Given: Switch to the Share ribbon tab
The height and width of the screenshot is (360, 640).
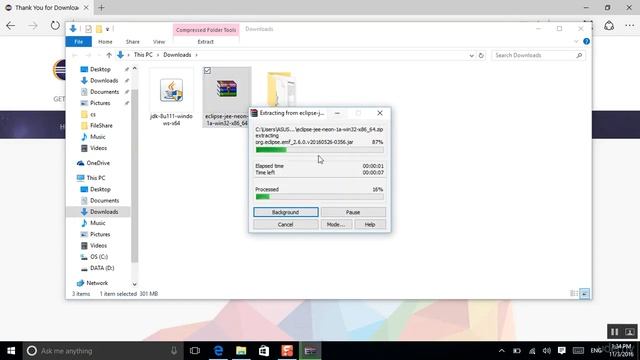Looking at the screenshot, I should coord(132,42).
